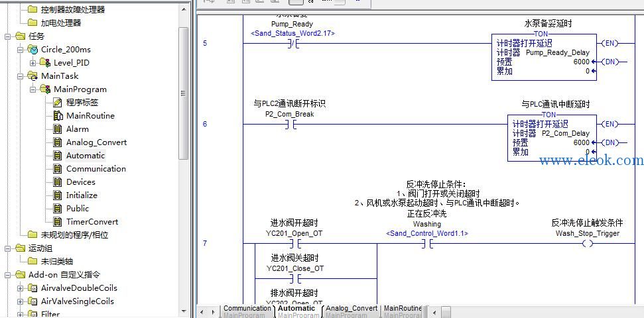644x318 pixels.
Task: Click accumulated value 0 of Pump_Ready_Delay
Action: pos(588,72)
